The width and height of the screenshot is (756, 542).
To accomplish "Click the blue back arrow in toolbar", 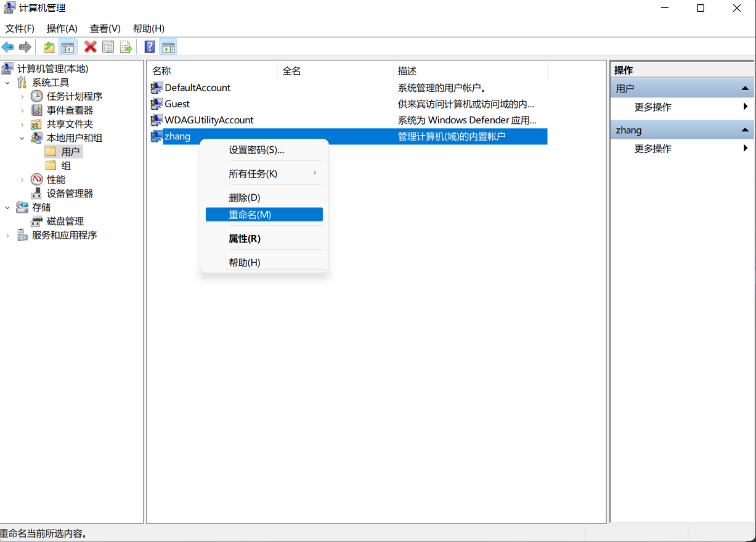I will (8, 47).
